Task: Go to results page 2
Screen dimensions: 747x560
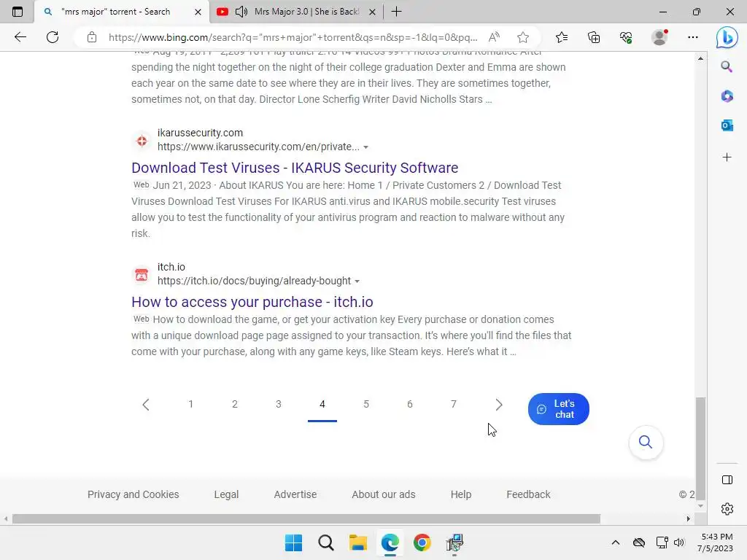Action: coord(234,404)
